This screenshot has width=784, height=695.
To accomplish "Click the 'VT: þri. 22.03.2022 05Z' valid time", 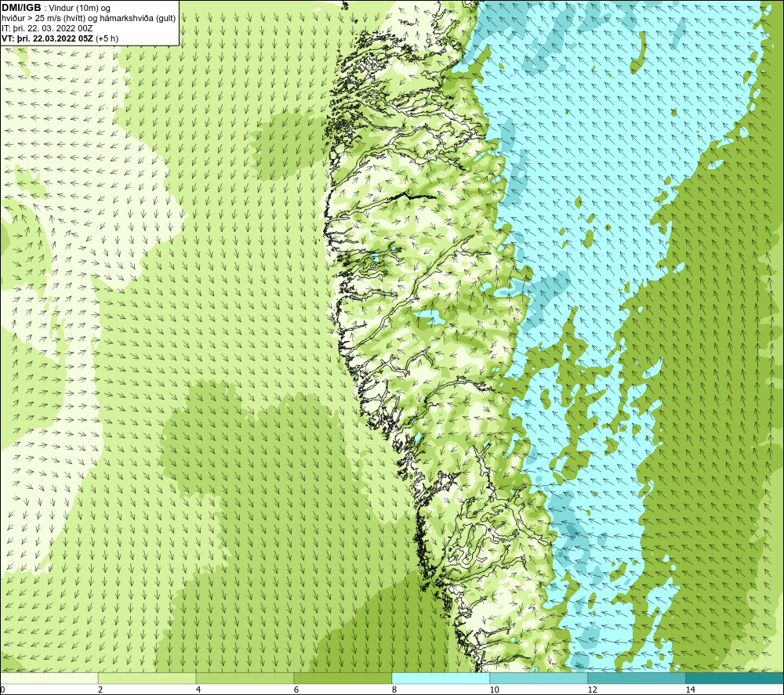I will (x=48, y=38).
